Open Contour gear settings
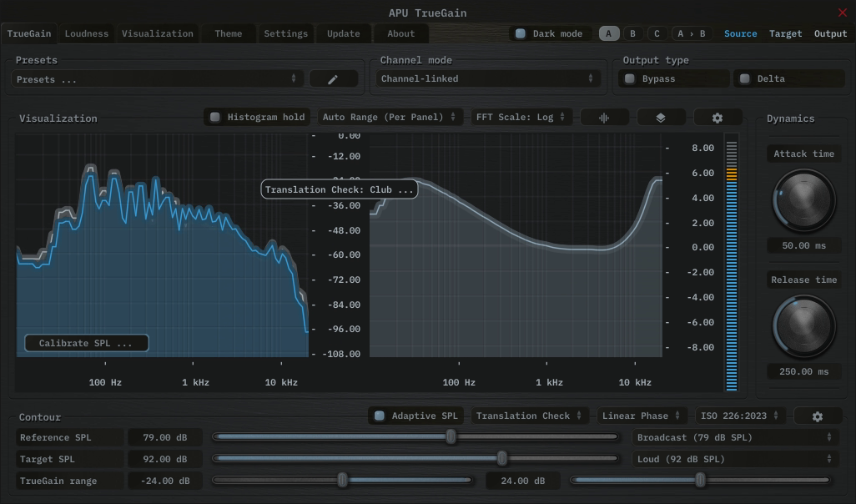The height and width of the screenshot is (504, 856). coord(817,416)
